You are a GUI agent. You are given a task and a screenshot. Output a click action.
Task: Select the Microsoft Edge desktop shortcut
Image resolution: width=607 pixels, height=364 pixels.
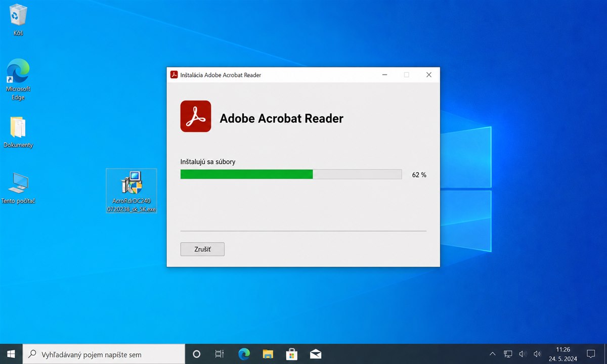tap(18, 79)
